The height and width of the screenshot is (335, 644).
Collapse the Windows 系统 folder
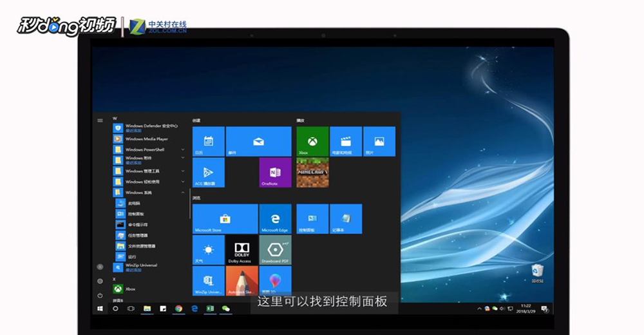coord(149,193)
